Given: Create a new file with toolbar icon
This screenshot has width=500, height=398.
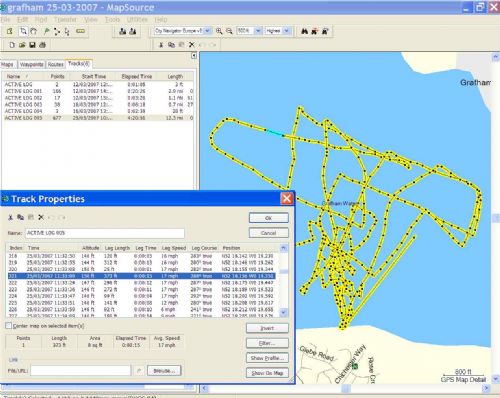Looking at the screenshot, I should click(x=12, y=45).
